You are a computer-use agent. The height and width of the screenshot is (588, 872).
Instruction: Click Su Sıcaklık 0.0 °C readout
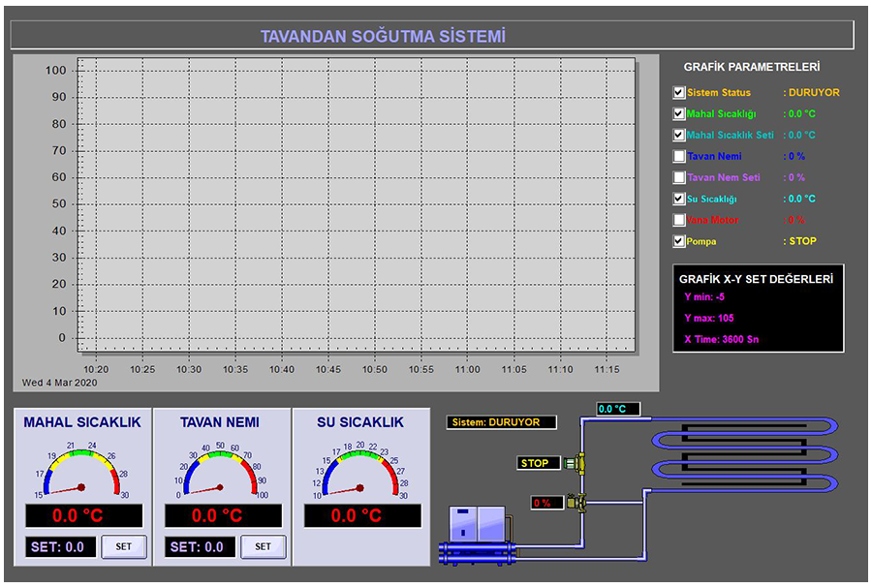pyautogui.click(x=362, y=515)
